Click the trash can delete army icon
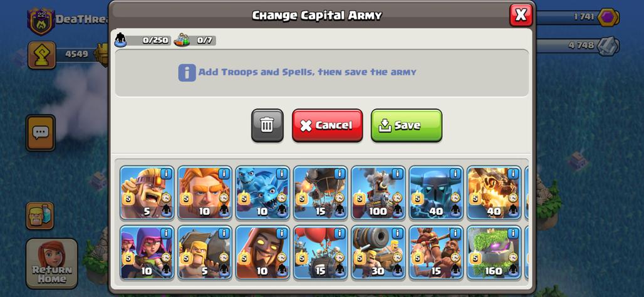The height and width of the screenshot is (297, 644). pos(267,125)
